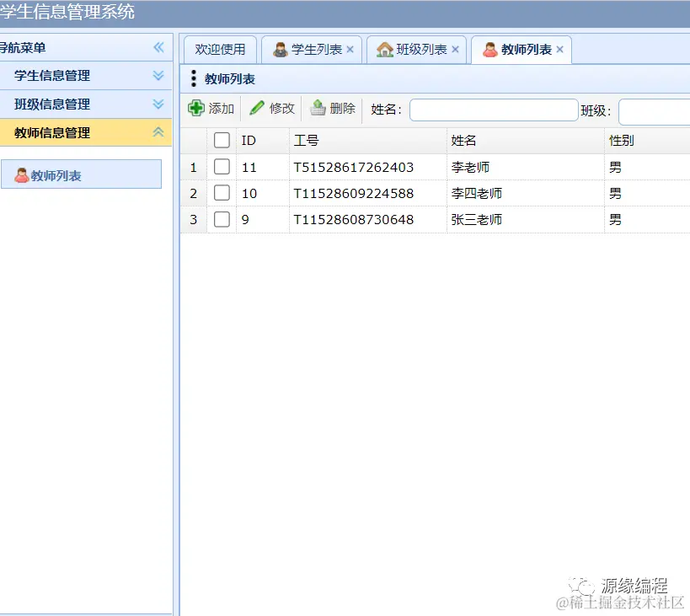This screenshot has width=690, height=616.
Task: Toggle the select-all checkbox in the table header
Action: (222, 140)
